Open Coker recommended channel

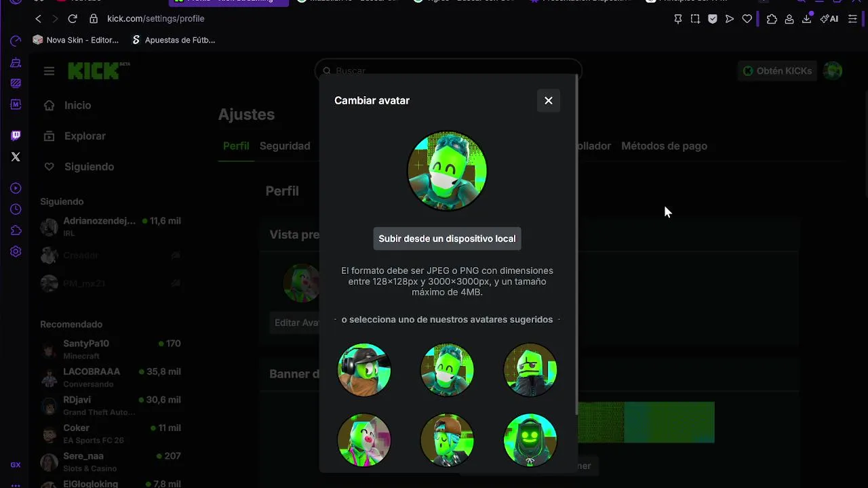point(111,434)
